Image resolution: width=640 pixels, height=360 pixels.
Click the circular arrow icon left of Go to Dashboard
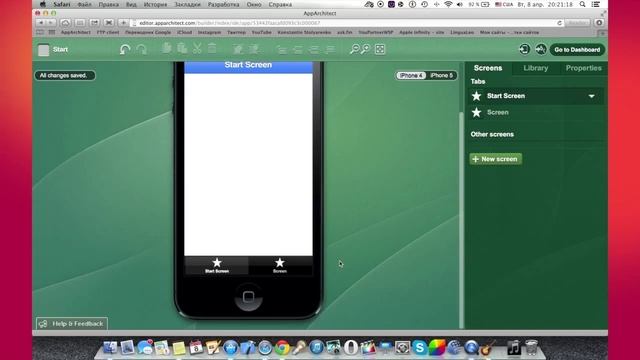coord(524,49)
